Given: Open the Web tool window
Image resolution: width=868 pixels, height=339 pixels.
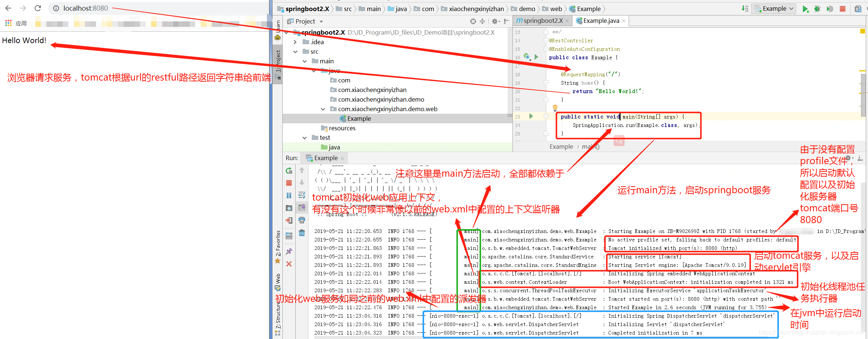Looking at the screenshot, I should (278, 282).
